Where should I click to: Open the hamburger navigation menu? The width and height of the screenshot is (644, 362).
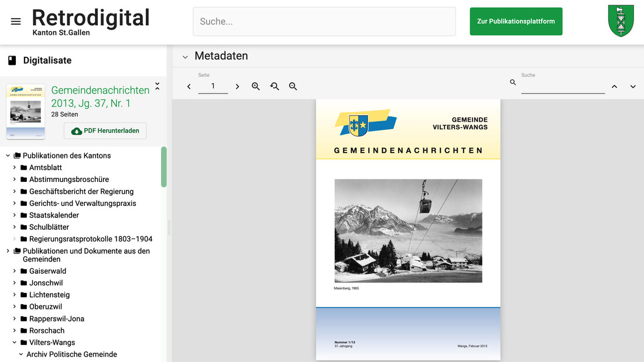16,22
